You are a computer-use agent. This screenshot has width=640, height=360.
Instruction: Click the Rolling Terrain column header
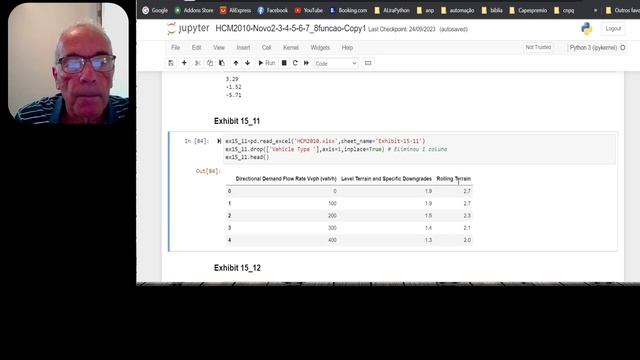[453, 179]
